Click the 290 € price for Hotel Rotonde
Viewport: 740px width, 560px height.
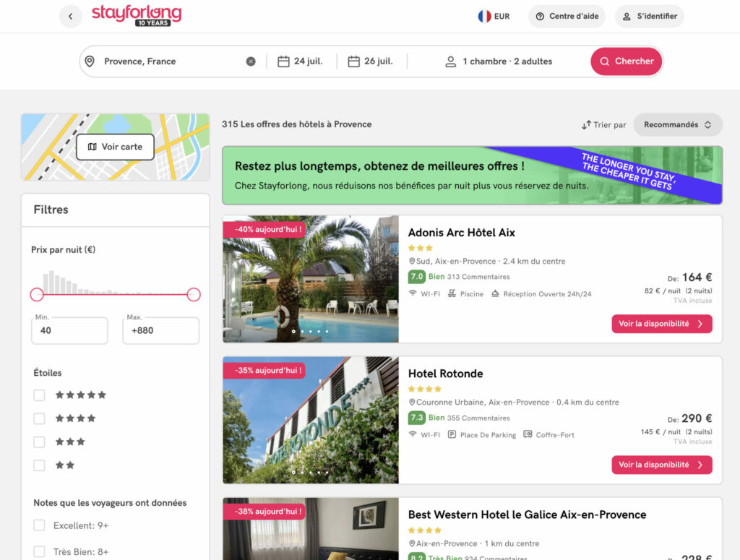[697, 418]
